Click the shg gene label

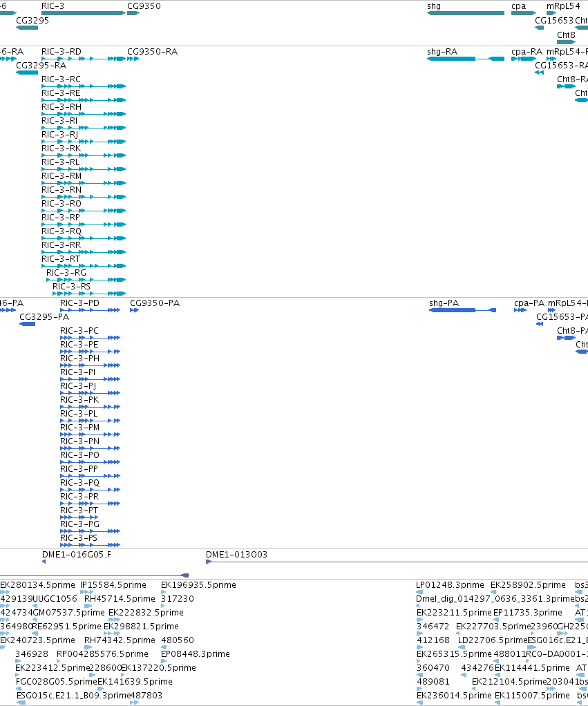tap(434, 6)
